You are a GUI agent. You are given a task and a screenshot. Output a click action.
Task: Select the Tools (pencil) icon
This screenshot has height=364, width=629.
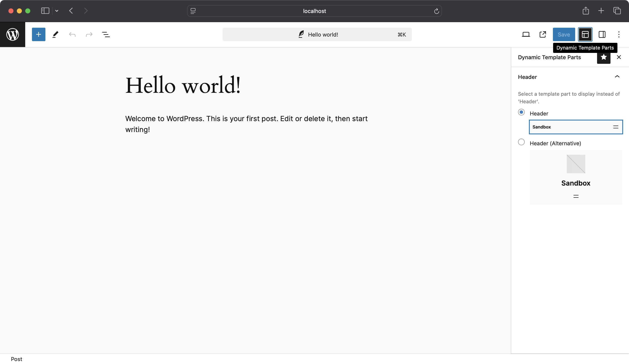point(55,34)
